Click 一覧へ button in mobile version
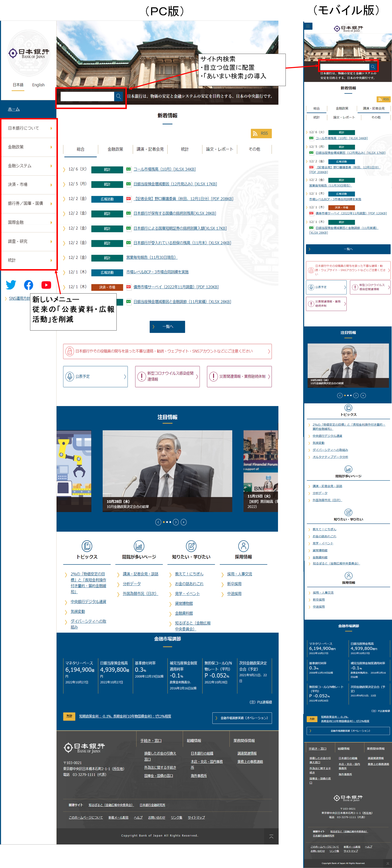The height and width of the screenshot is (868, 392). [348, 249]
